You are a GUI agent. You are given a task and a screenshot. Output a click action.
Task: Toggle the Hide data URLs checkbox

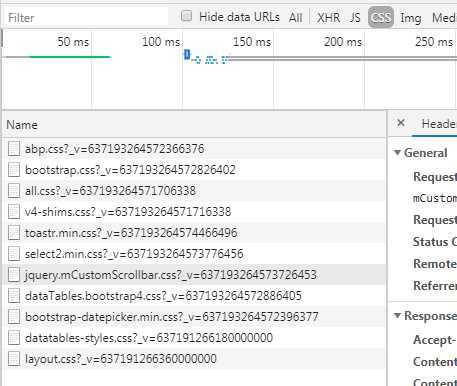tap(186, 16)
